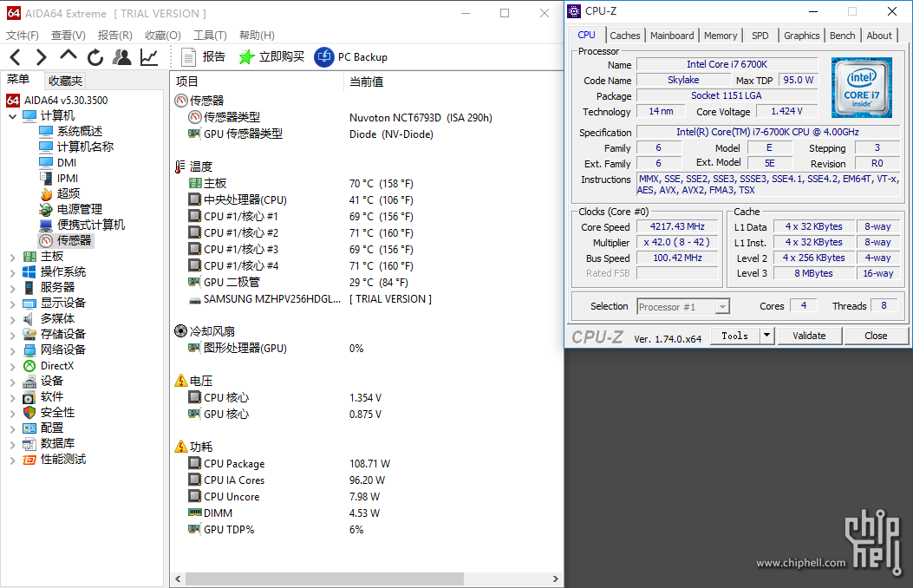Open the 文件(F) menu
Screen dimensions: 913x588
click(x=23, y=36)
